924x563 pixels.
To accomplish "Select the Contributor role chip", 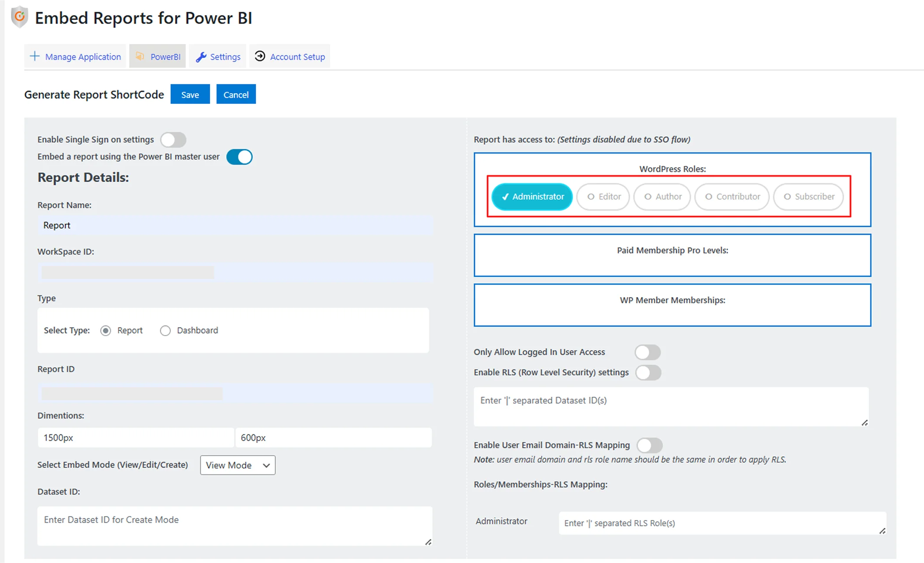I will 732,197.
